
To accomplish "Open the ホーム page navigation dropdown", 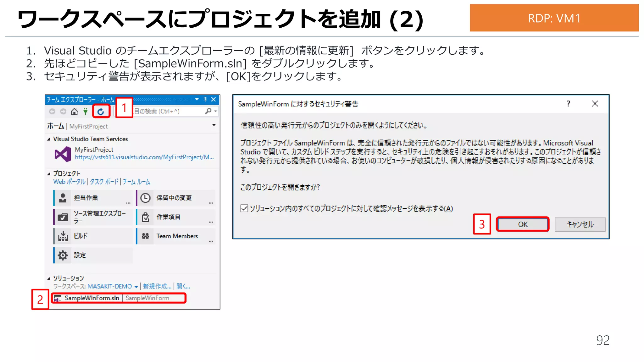I will (214, 125).
